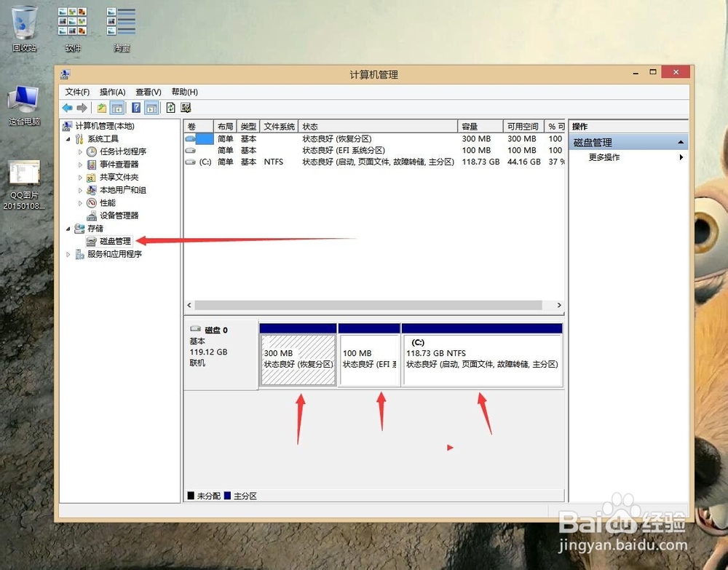
Task: Click the Forward arrow toolbar icon
Action: [82, 108]
